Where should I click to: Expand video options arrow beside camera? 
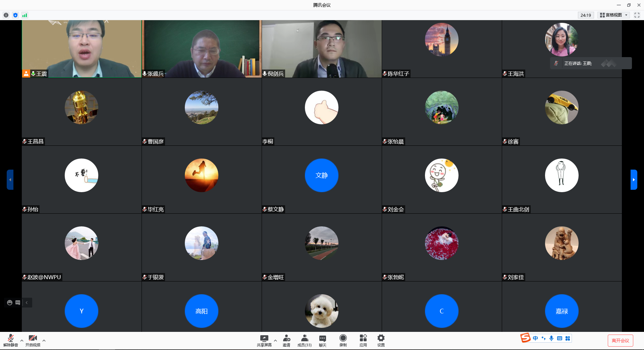click(44, 341)
